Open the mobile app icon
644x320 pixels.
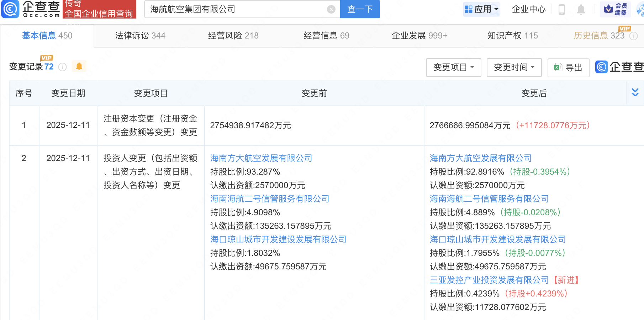562,9
